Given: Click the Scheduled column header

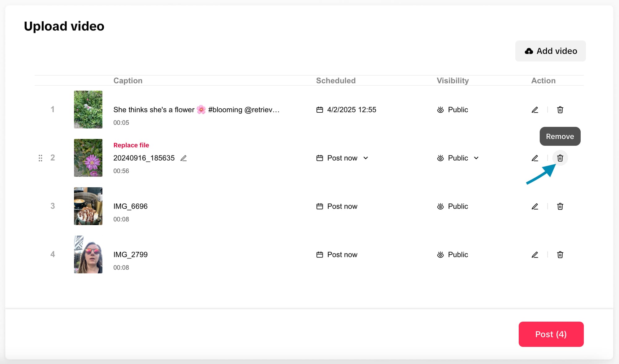Looking at the screenshot, I should (336, 81).
